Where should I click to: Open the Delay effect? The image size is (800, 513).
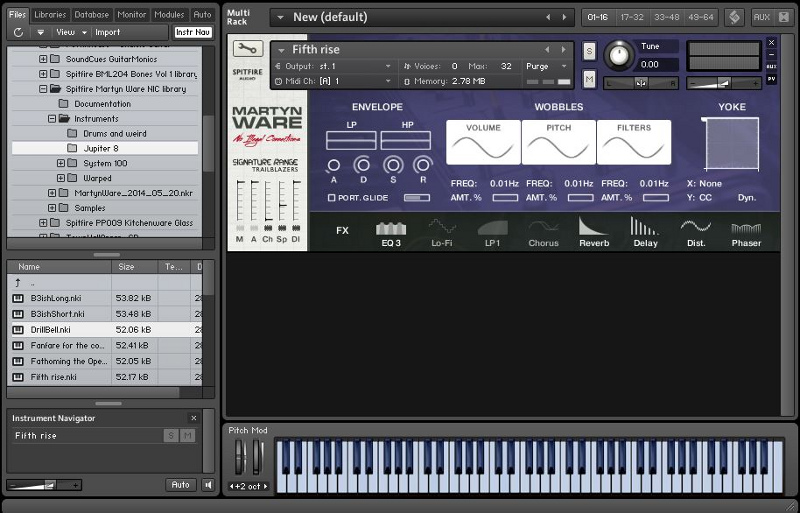click(645, 226)
